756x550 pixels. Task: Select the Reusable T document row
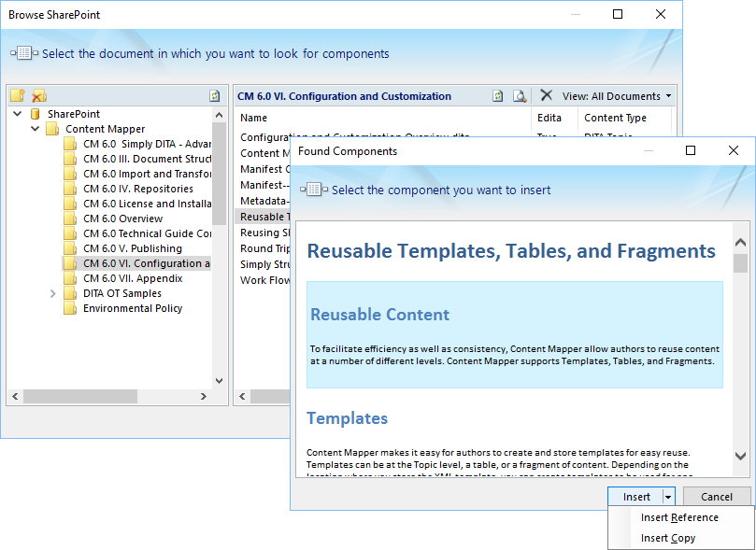click(264, 217)
